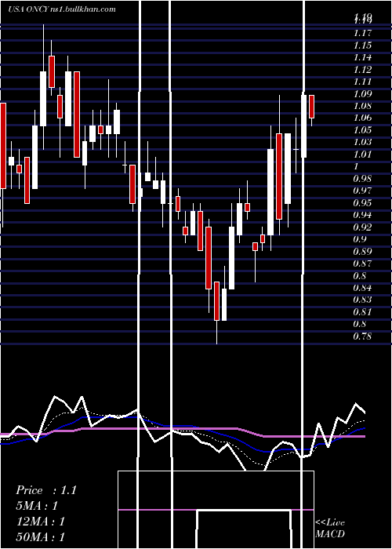Click the USA ONCY ns1.bullkhan.com chart title
Screen dimensions: 392x549
[62, 9]
